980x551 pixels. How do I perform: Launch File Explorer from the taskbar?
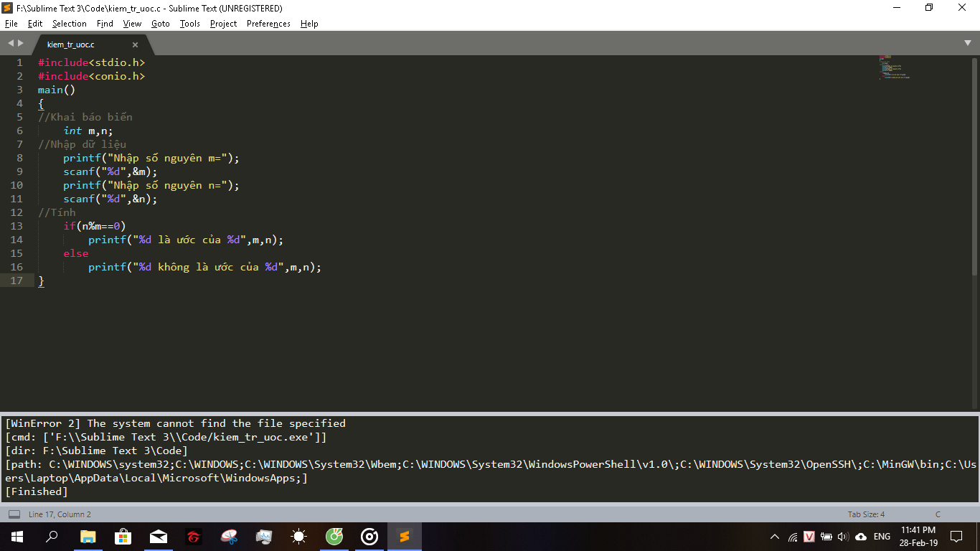(88, 536)
